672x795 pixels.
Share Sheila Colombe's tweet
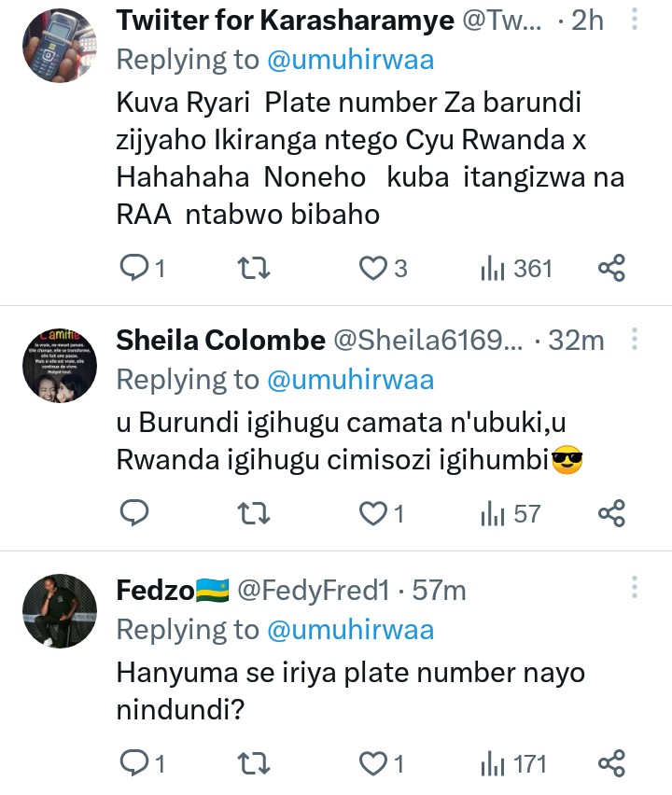pos(610,513)
